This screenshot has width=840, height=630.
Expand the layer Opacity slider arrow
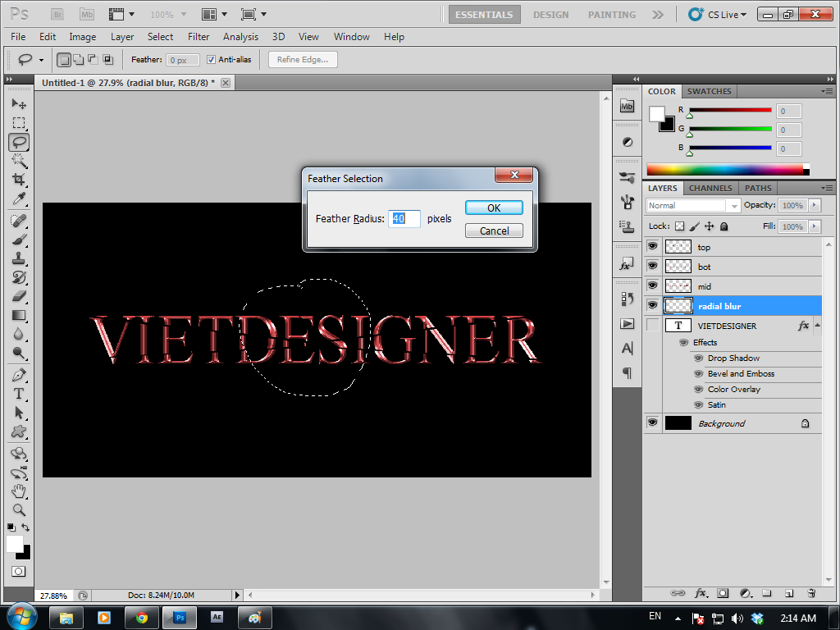(815, 206)
